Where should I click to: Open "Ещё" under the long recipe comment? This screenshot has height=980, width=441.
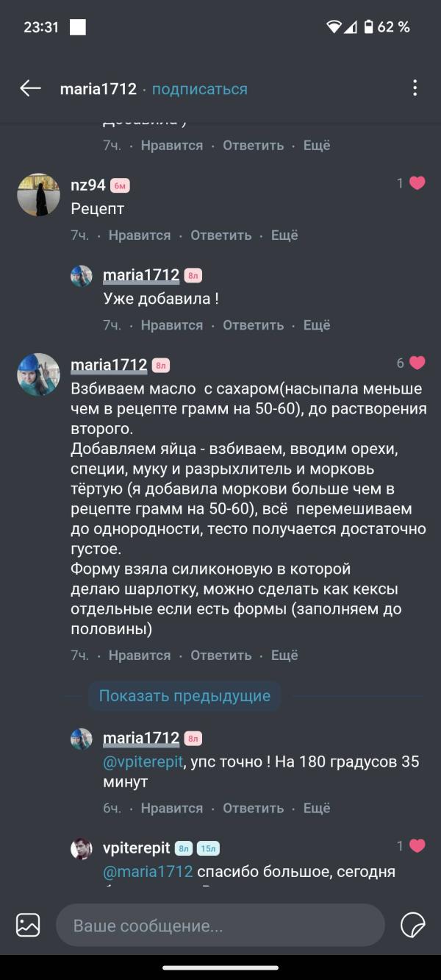(x=284, y=655)
